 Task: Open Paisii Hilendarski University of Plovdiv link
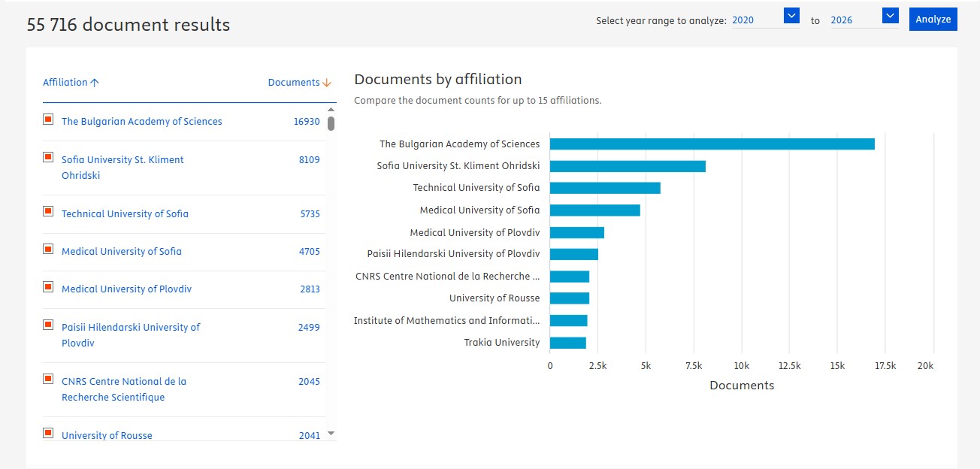click(131, 335)
